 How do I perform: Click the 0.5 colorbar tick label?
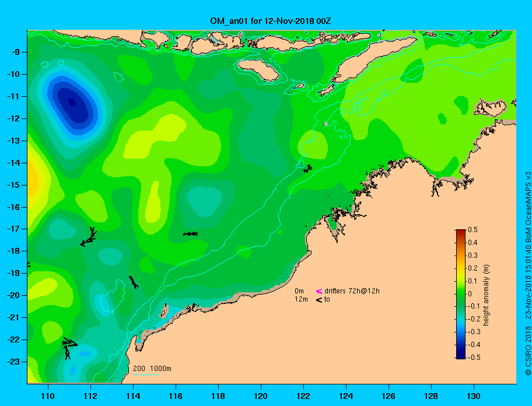pyautogui.click(x=473, y=230)
